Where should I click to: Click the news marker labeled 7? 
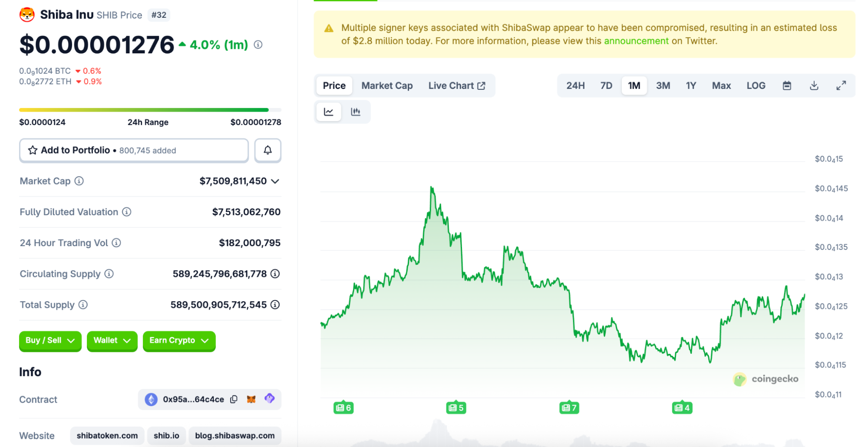[x=569, y=408]
